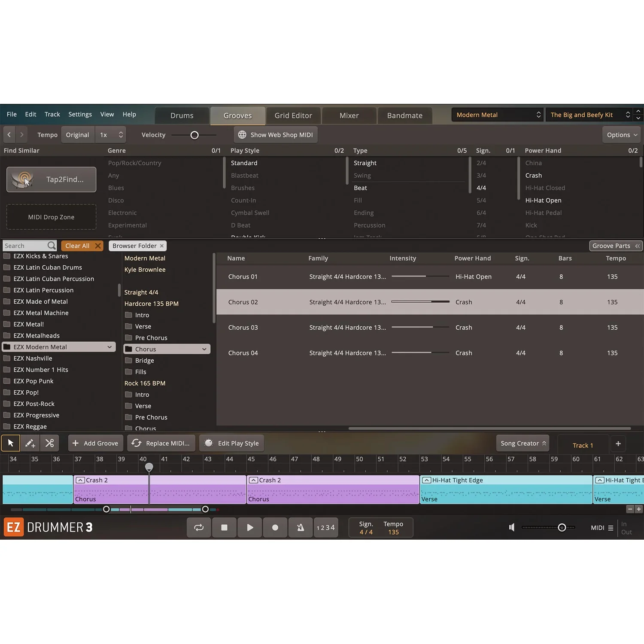Open the Options dropdown
This screenshot has height=644, width=644.
tap(622, 135)
